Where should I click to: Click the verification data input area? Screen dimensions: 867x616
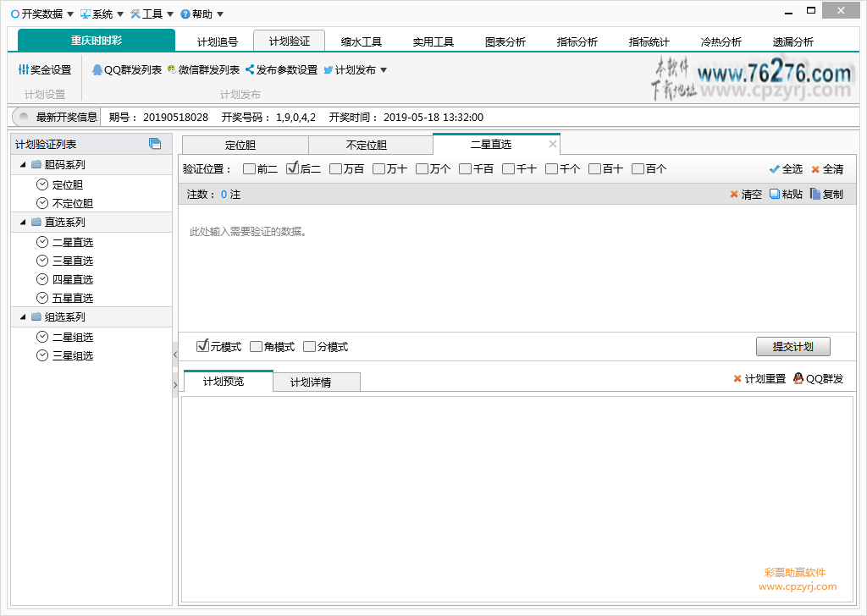(x=517, y=268)
